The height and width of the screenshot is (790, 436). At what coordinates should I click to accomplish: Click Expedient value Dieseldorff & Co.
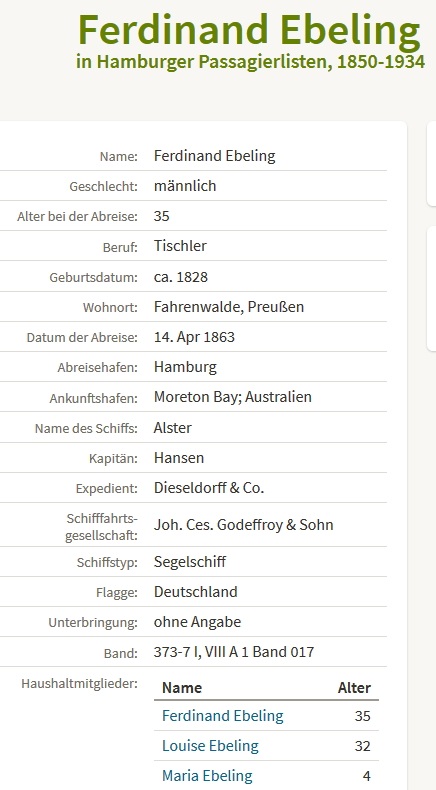point(209,488)
